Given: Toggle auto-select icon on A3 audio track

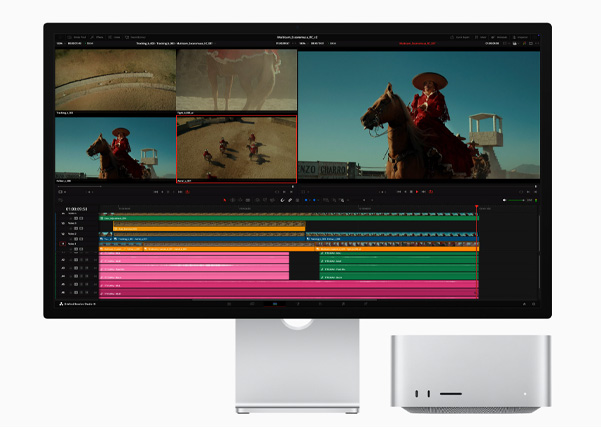Looking at the screenshot, I should point(76,268).
